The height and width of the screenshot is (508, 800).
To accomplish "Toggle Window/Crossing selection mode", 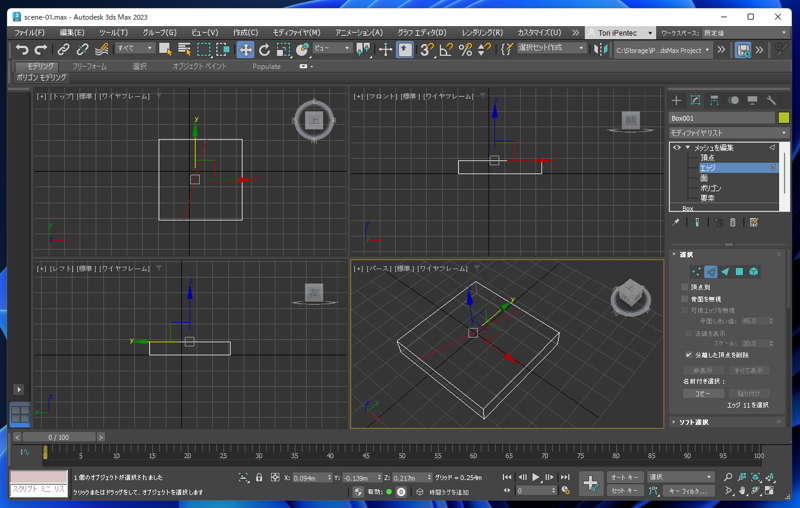I will pos(223,49).
